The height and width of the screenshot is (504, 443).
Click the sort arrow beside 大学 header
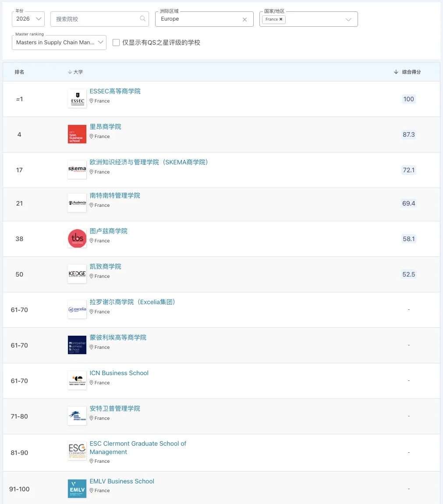point(71,72)
